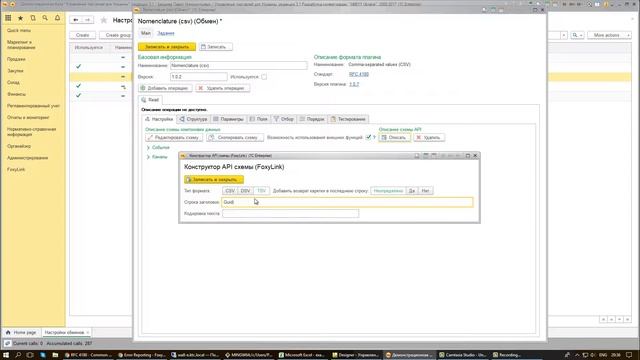Click Удалить API schema button

429,138
